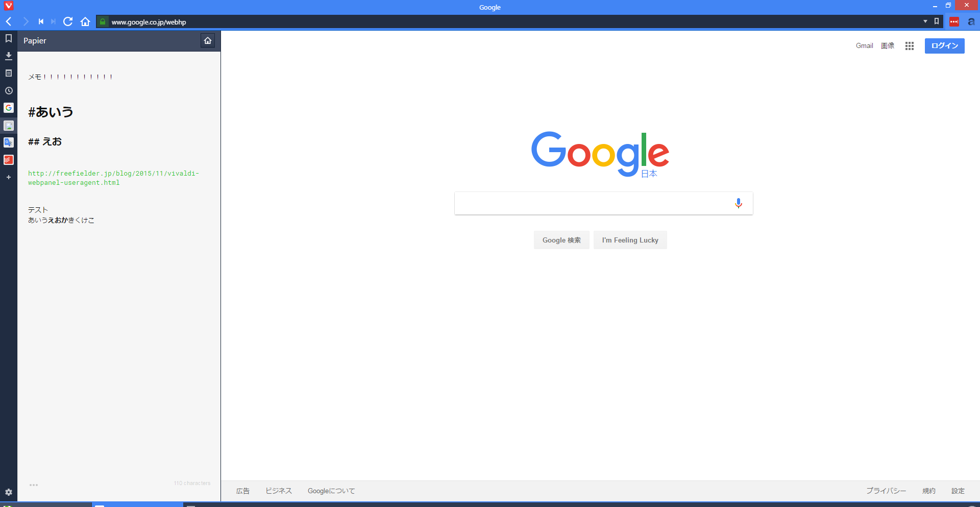Open the 設定 footer settings menu
The width and height of the screenshot is (980, 507).
click(958, 491)
